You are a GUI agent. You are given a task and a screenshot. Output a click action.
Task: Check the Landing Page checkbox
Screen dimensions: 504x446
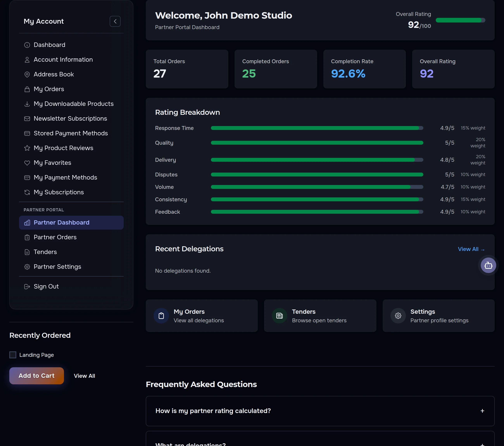click(x=13, y=355)
